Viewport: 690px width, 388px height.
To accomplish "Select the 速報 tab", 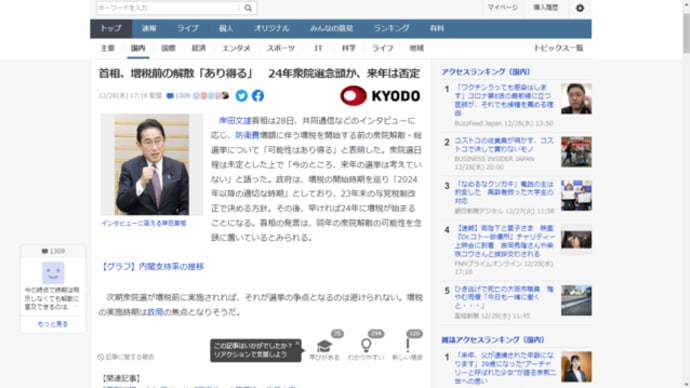I will click(149, 29).
